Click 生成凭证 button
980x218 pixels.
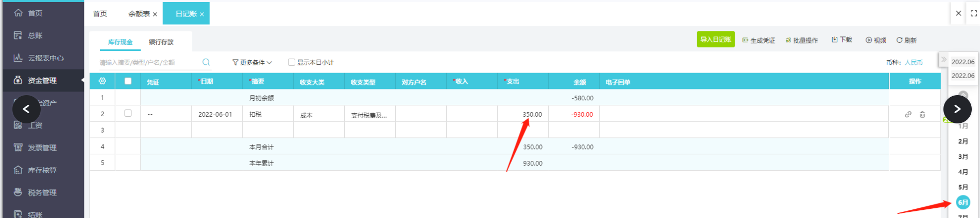tap(758, 40)
